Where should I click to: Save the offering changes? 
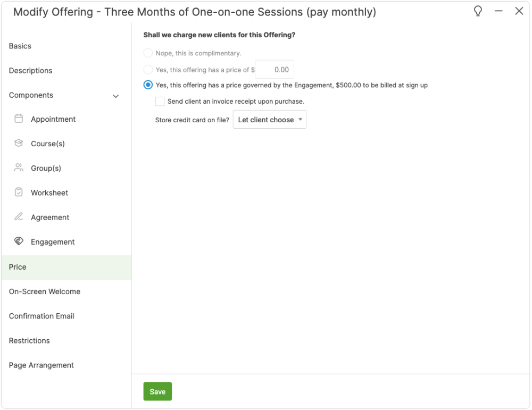[x=157, y=391]
